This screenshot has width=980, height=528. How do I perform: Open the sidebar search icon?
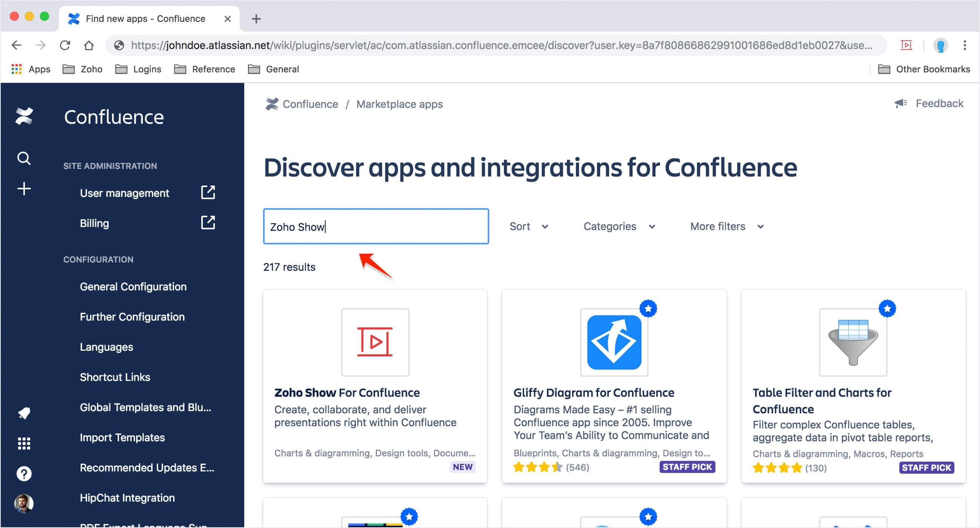click(x=24, y=158)
